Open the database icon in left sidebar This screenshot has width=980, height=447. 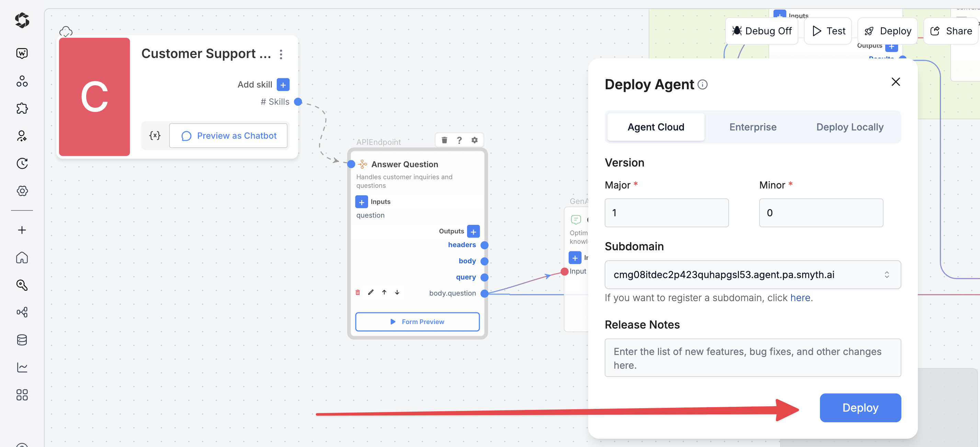coord(22,340)
